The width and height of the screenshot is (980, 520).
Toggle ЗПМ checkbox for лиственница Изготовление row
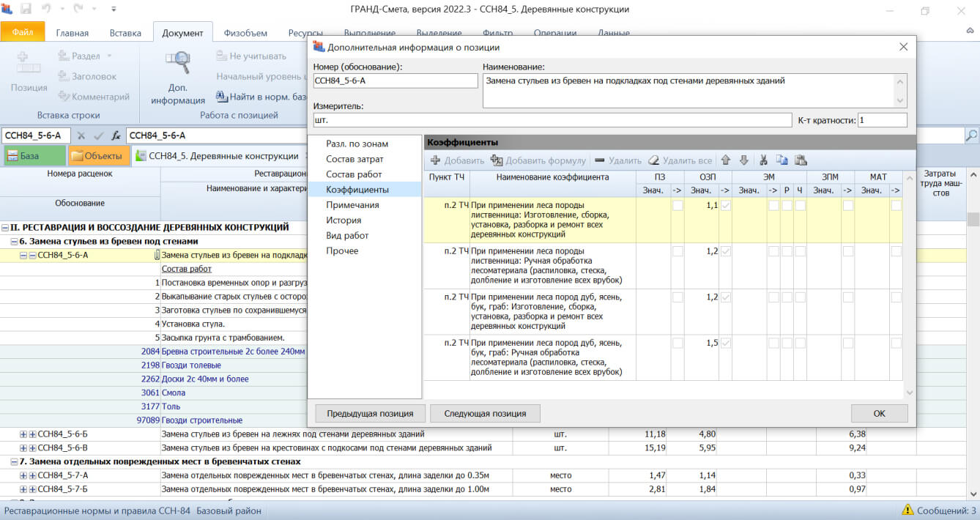pos(848,207)
